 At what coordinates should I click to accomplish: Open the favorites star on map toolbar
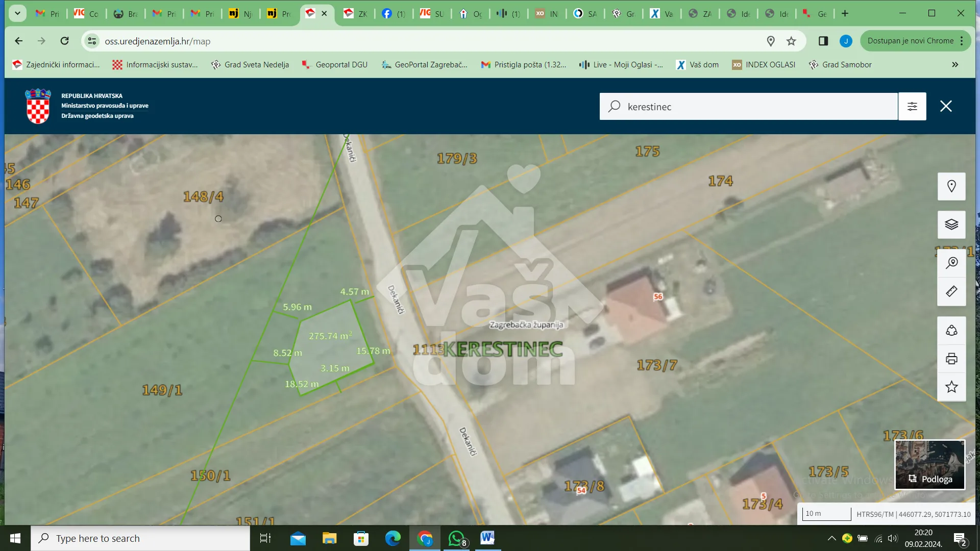click(x=951, y=387)
